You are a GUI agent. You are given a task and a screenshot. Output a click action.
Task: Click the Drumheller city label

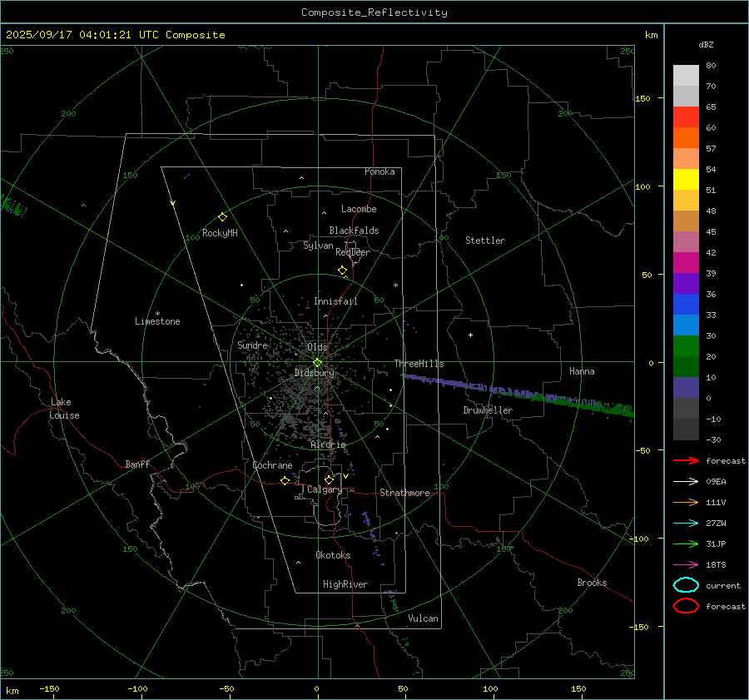(x=488, y=410)
